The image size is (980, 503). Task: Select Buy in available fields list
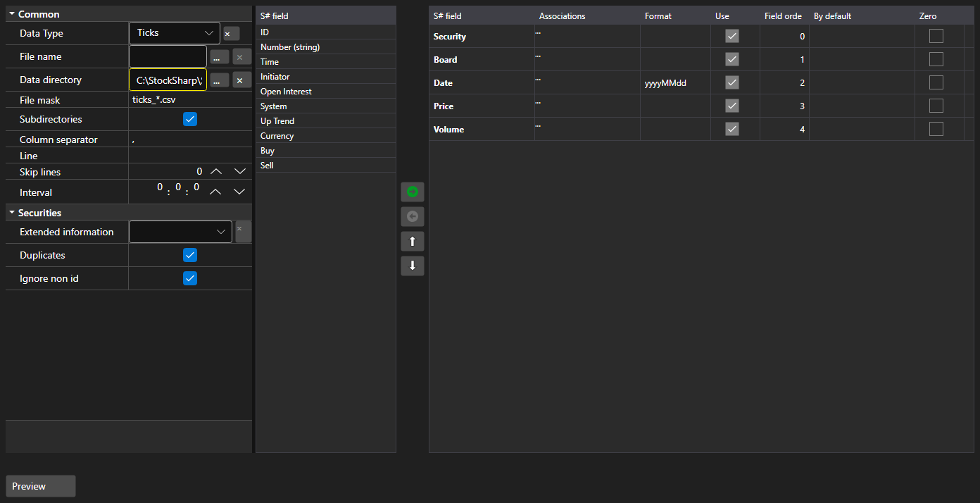[x=326, y=150]
